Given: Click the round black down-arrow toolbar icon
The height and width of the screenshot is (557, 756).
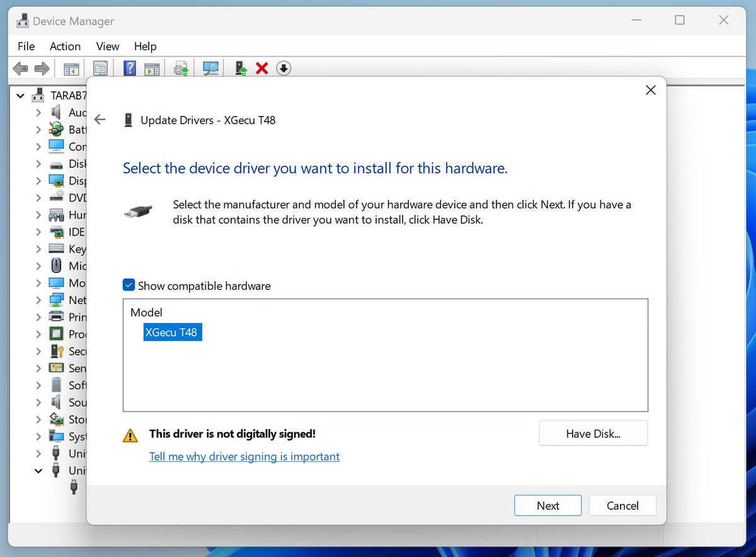Looking at the screenshot, I should [x=283, y=68].
